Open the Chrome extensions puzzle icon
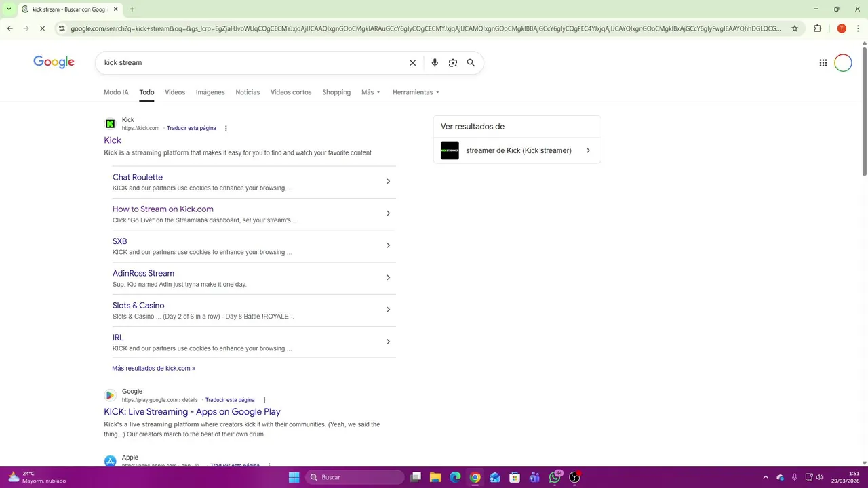 pos(818,28)
